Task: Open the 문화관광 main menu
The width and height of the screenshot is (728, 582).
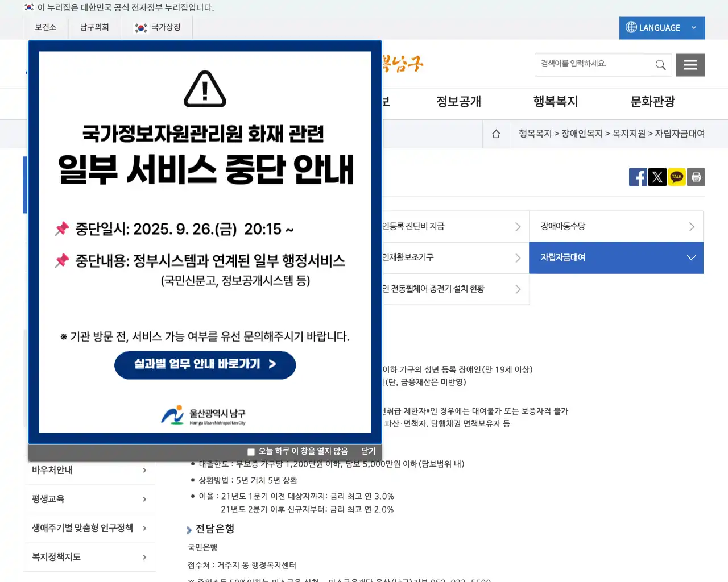Action: coord(652,102)
